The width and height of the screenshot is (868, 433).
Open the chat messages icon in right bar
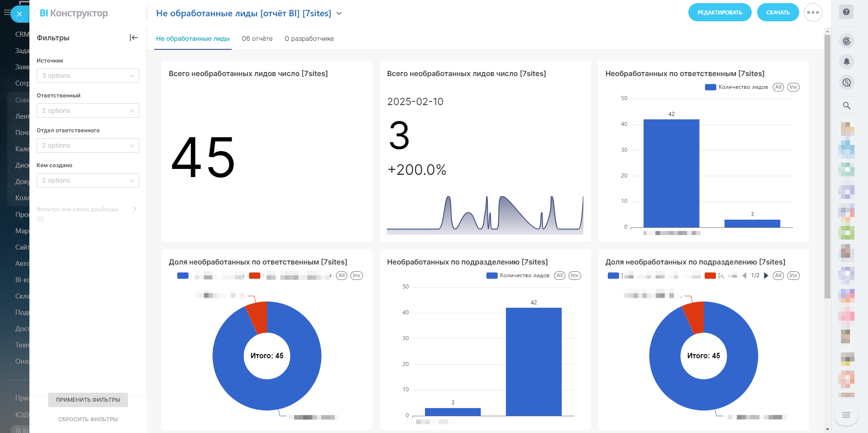tap(846, 82)
